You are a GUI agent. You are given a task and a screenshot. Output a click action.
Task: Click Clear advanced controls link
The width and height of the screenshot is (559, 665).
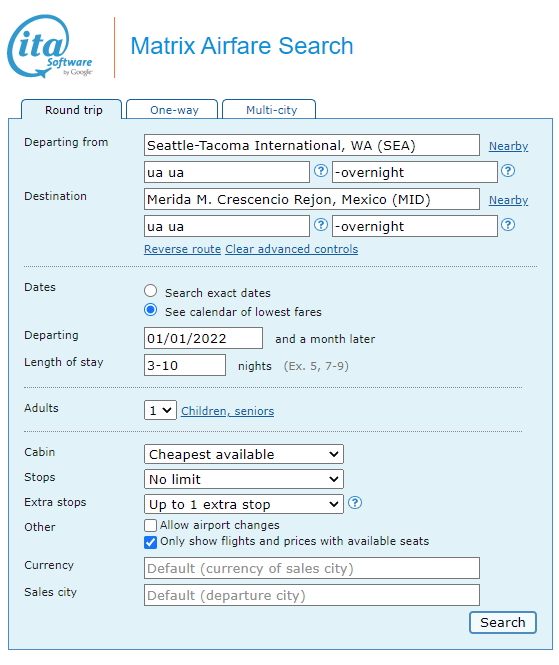291,249
